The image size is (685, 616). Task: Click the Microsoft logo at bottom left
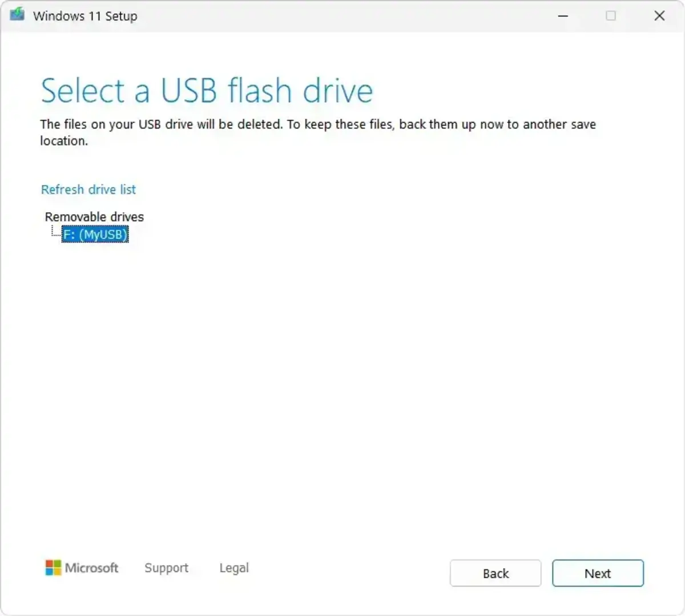[82, 568]
